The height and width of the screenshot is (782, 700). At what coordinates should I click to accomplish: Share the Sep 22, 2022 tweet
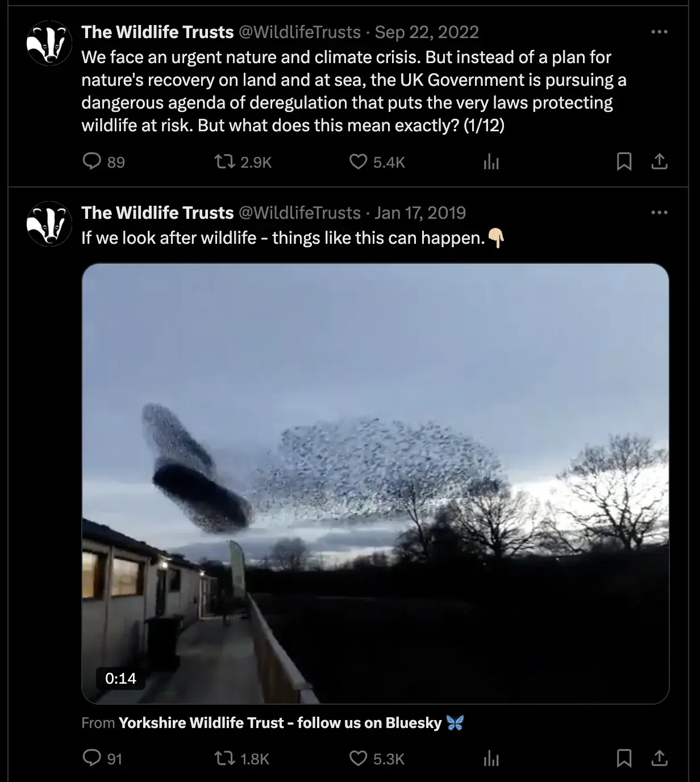[x=659, y=162]
